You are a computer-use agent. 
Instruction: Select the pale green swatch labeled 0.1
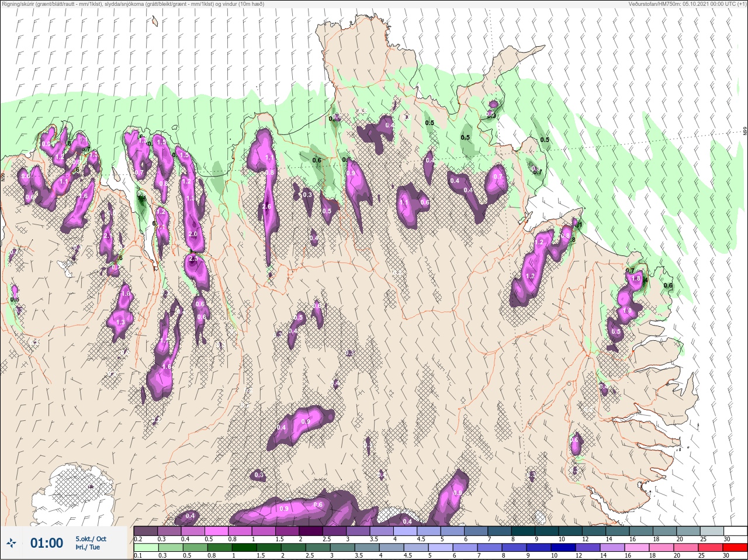pos(146,547)
